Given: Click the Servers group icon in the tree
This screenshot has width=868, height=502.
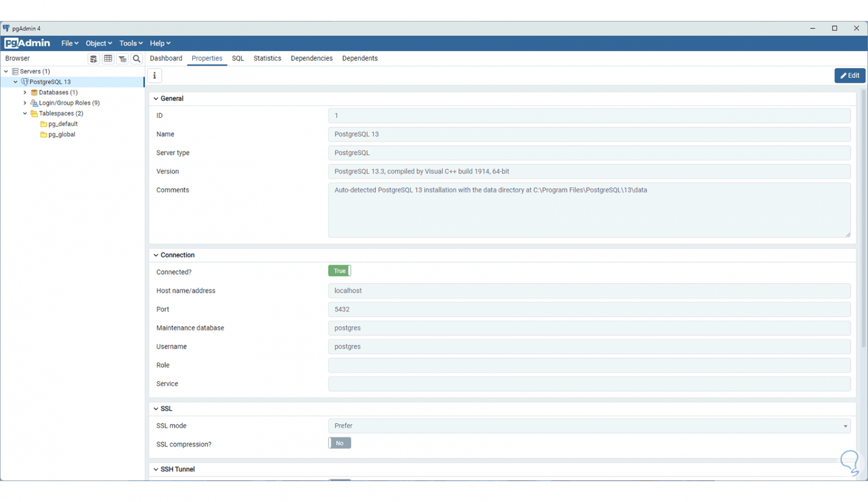Looking at the screenshot, I should 15,71.
